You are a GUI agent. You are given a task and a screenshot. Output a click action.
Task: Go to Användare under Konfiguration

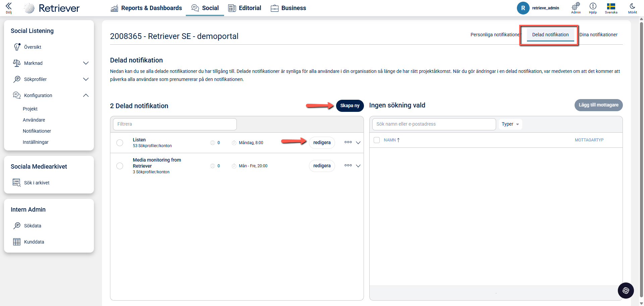34,120
